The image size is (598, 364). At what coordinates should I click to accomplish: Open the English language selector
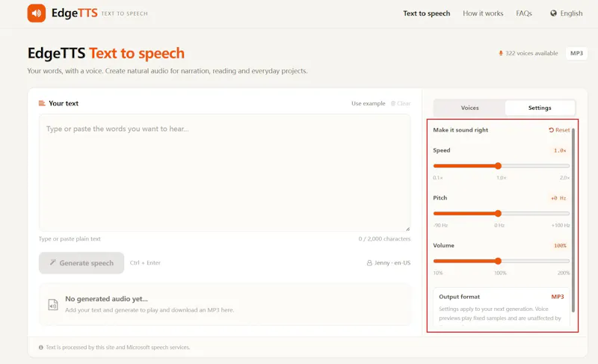pyautogui.click(x=567, y=13)
